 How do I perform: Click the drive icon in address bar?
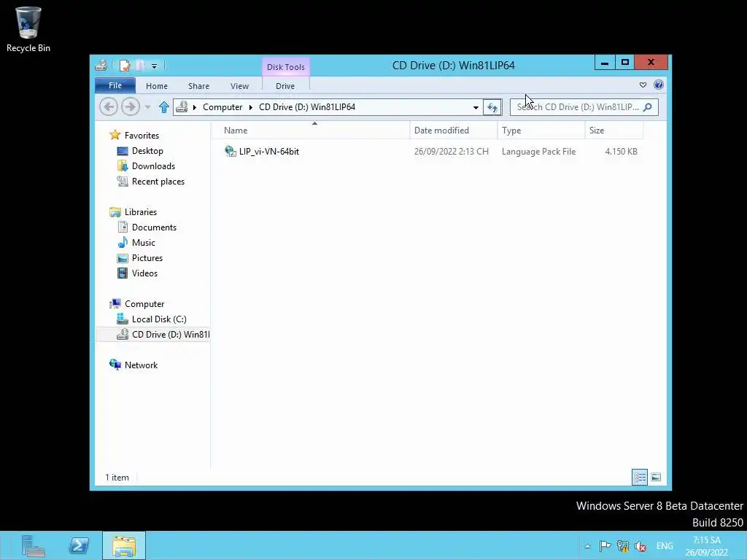(x=182, y=107)
